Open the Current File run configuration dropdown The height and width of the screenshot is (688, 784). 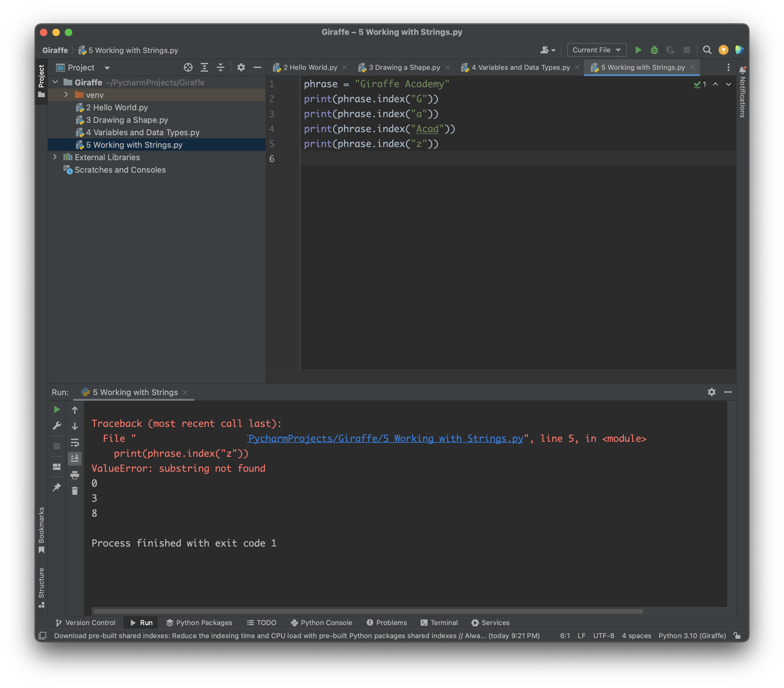pyautogui.click(x=596, y=50)
